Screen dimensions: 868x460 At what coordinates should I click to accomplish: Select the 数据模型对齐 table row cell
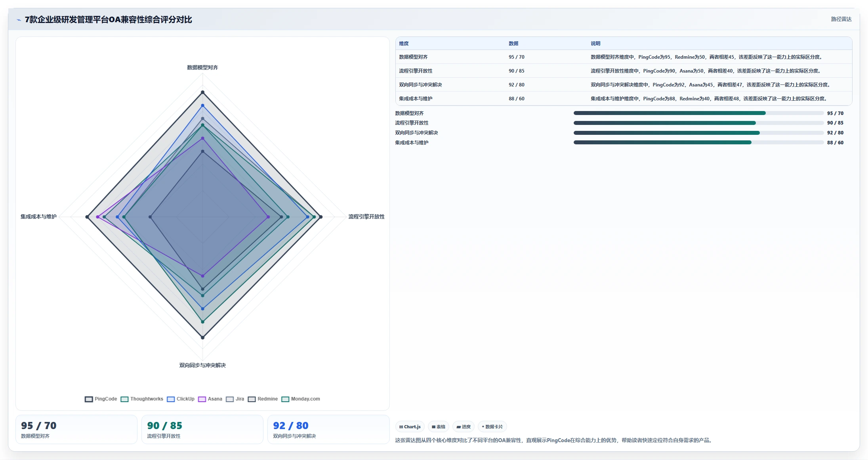[x=413, y=57]
